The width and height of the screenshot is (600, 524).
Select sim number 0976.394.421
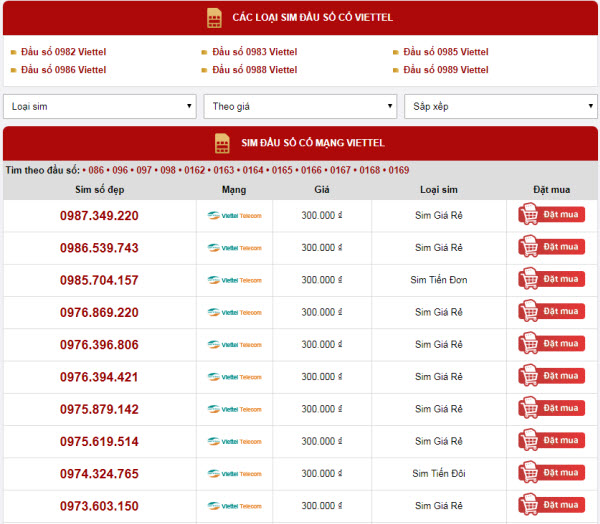point(99,377)
